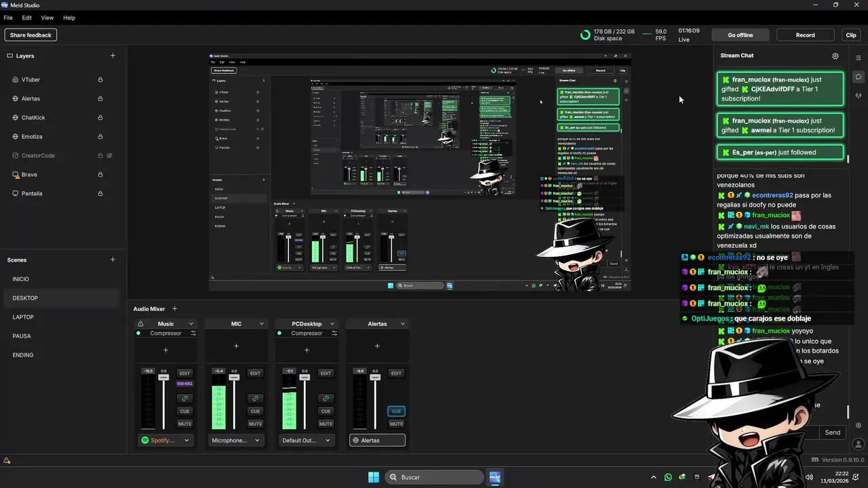Image resolution: width=868 pixels, height=488 pixels.
Task: Toggle lock on VTuber layer
Action: point(100,80)
